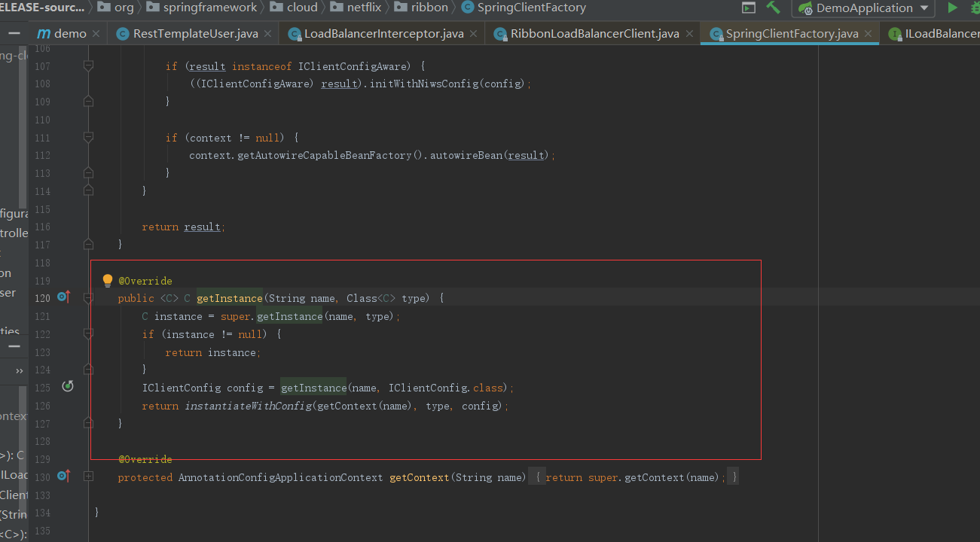Screen dimensions: 980x542
Task: Click instantiateWithConfig call on line 126
Action: [x=248, y=406]
